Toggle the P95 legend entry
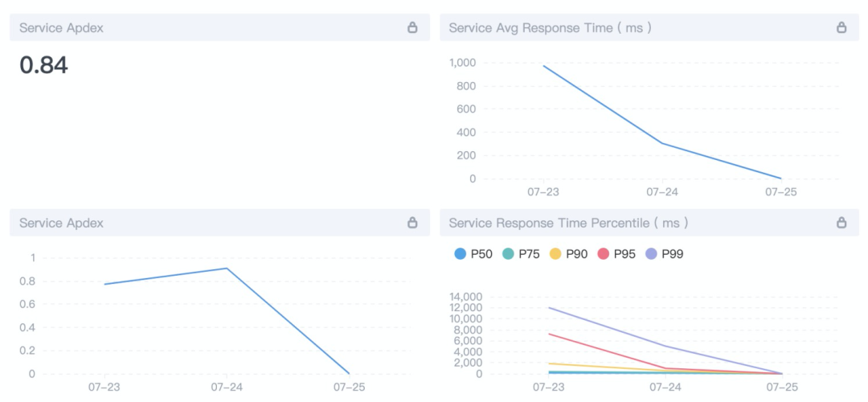This screenshot has height=402, width=868. [616, 254]
